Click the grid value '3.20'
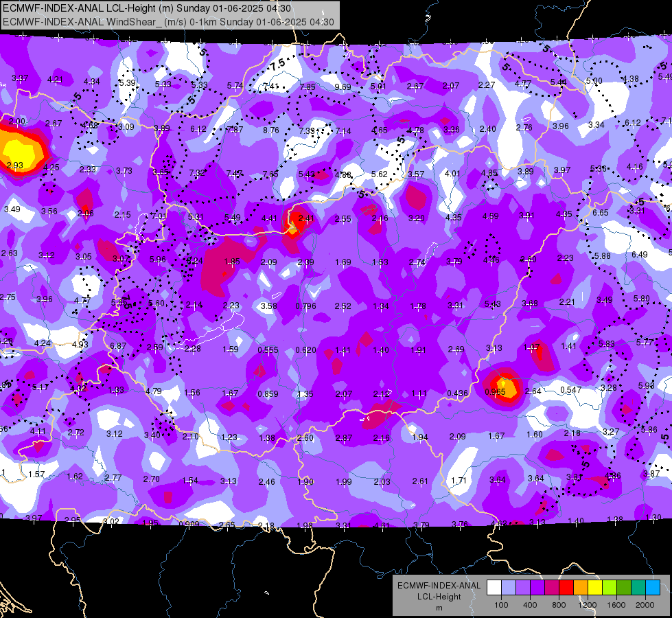The height and width of the screenshot is (618, 672). 416,218
